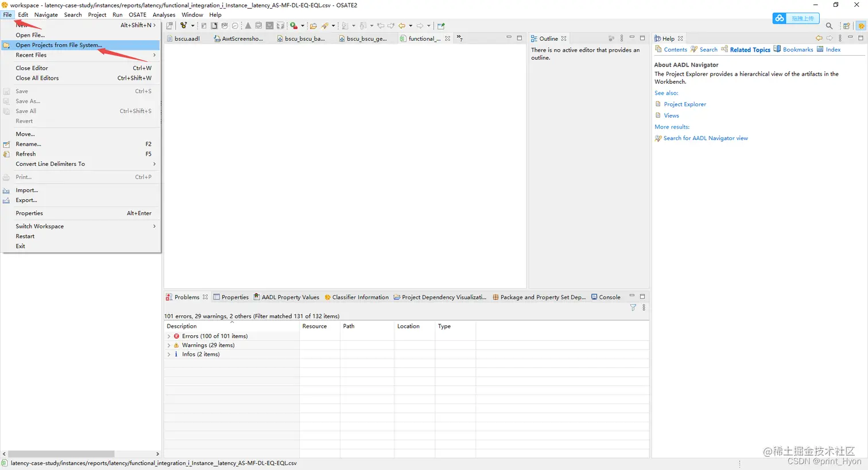Open the Outline view menu dots
Viewport: 868px width, 470px height.
[x=622, y=38]
